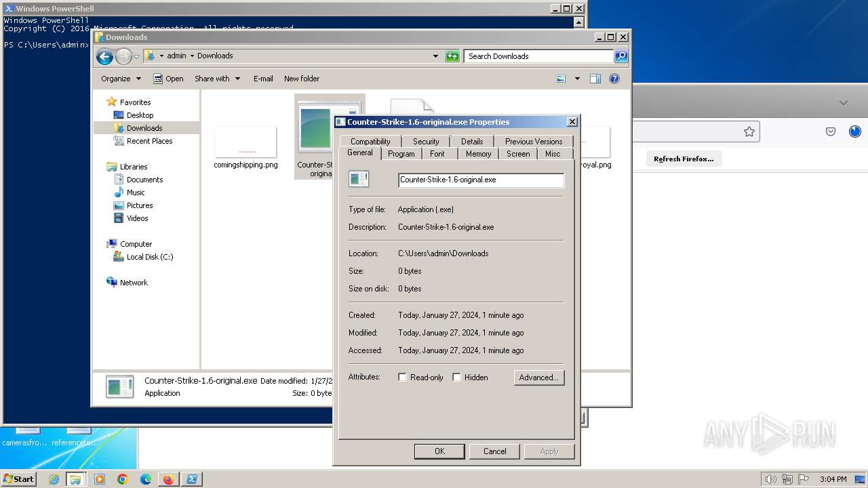Click OK in Properties dialog

(x=439, y=451)
